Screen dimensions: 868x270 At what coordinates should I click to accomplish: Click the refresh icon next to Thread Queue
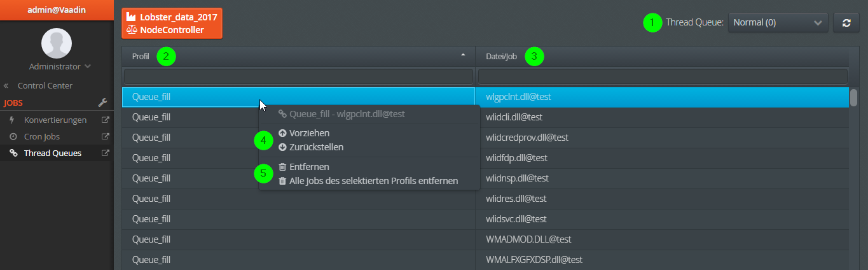(x=846, y=23)
